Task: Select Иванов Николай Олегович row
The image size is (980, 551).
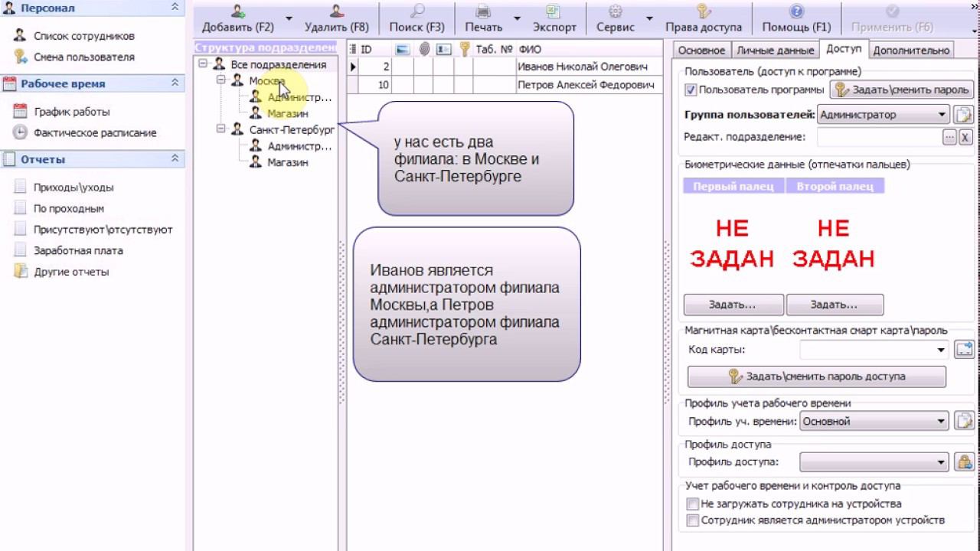Action: [x=505, y=67]
